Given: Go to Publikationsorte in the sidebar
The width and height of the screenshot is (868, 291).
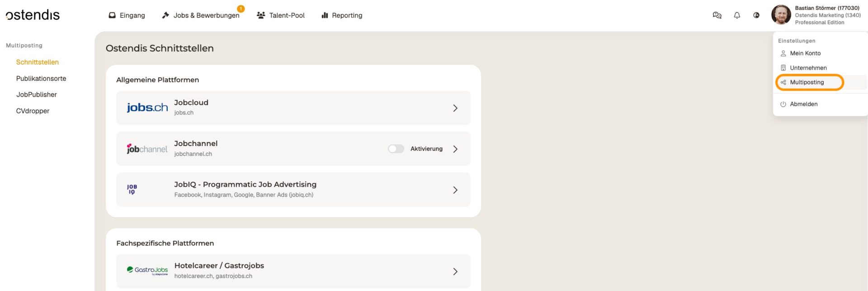Looking at the screenshot, I should pyautogui.click(x=41, y=78).
